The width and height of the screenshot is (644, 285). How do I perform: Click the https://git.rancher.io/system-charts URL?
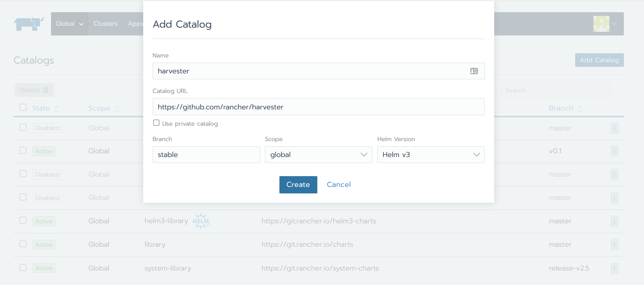pyautogui.click(x=320, y=268)
